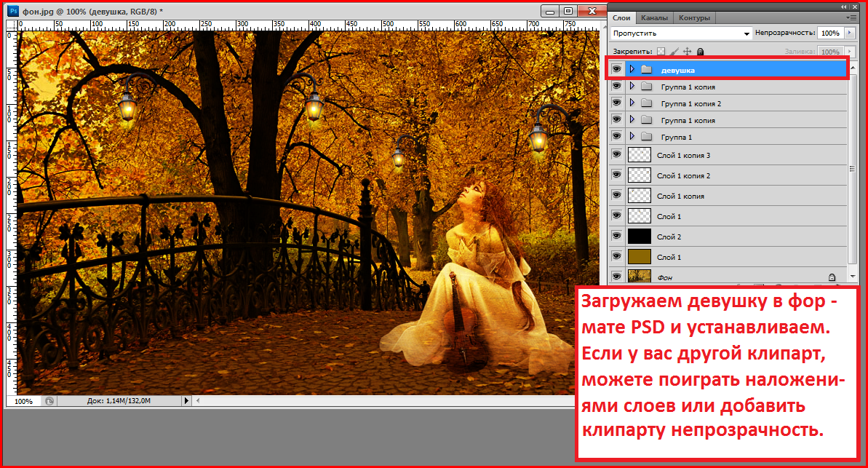Click the lock image pixels brush icon
This screenshot has width=868, height=468.
(674, 52)
